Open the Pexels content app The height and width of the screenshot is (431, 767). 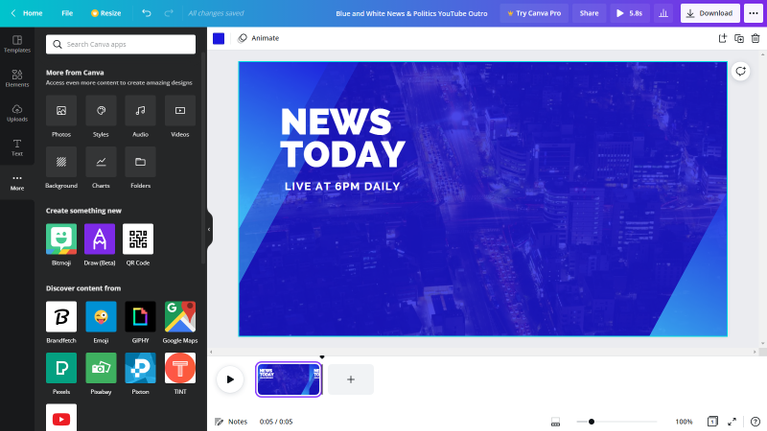point(61,368)
